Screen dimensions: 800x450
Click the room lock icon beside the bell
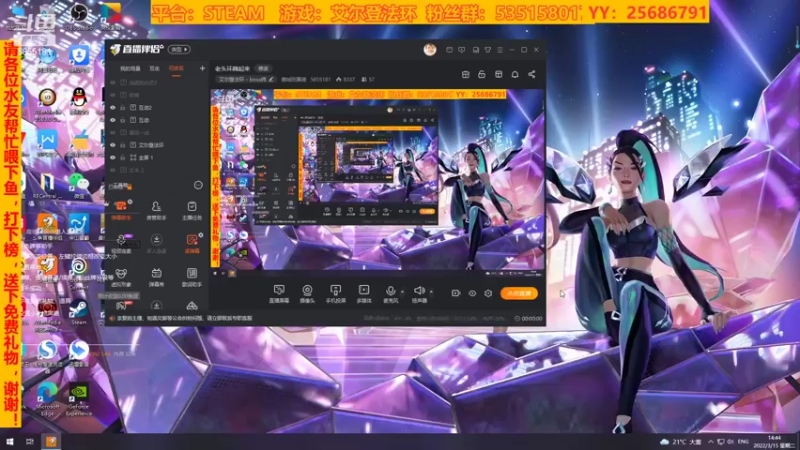(482, 74)
